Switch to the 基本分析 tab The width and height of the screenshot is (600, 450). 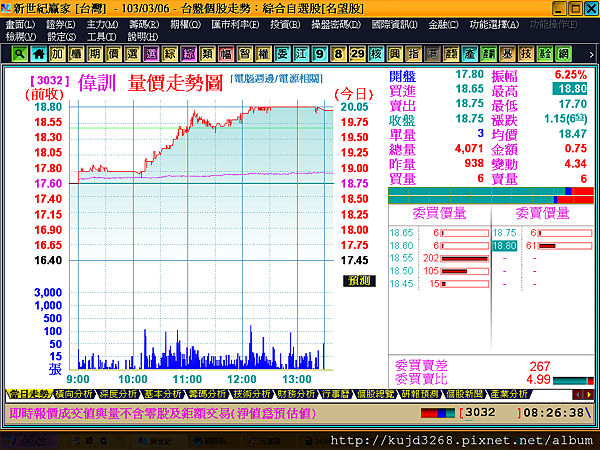tap(163, 394)
